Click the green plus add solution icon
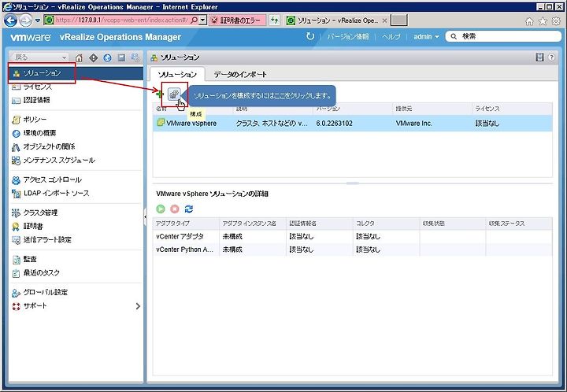 pyautogui.click(x=159, y=94)
